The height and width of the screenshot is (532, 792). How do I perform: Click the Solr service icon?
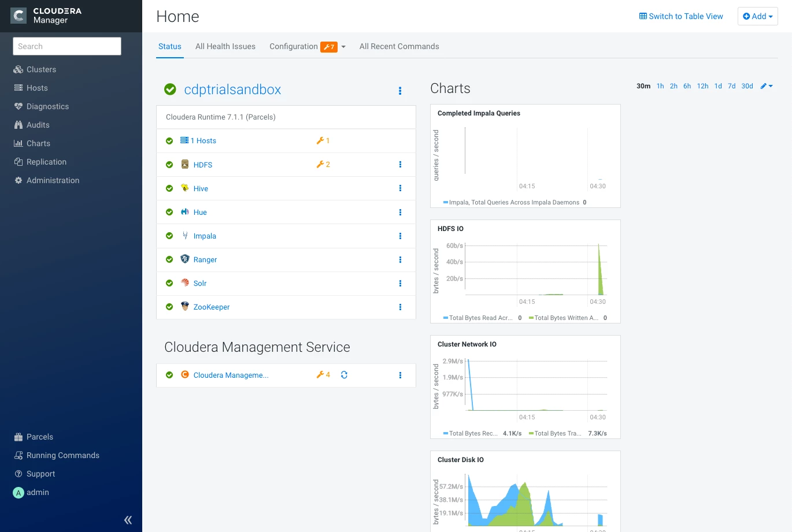click(x=185, y=283)
